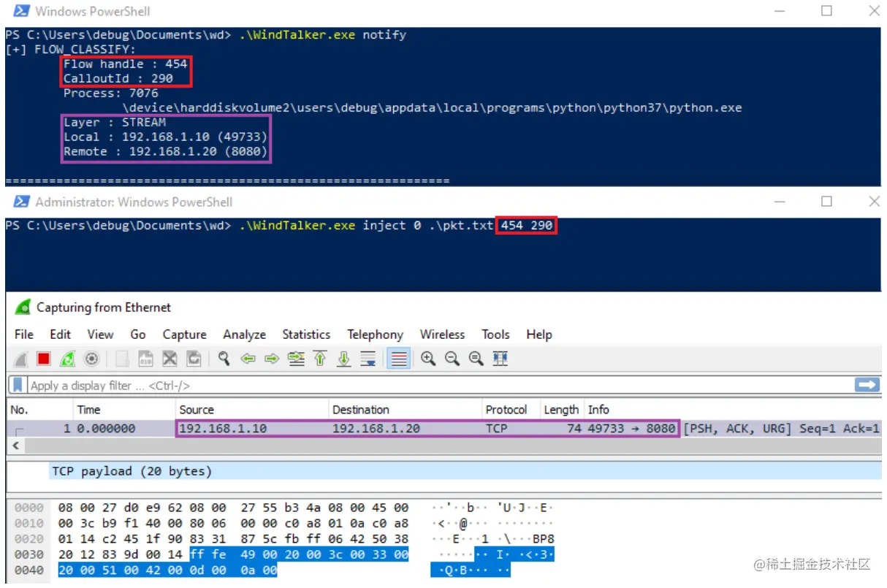Open Find a packet magnifier
Viewport: 887px width, 588px height.
tap(224, 359)
